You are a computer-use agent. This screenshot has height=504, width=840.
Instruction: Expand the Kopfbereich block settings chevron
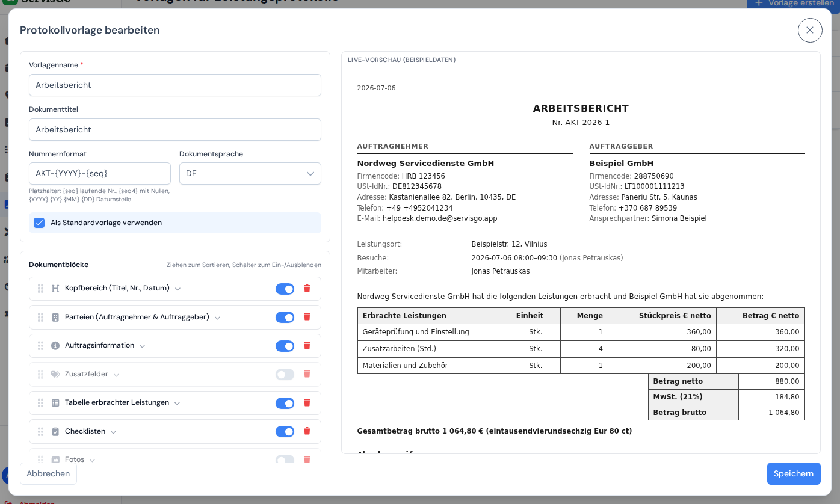pyautogui.click(x=178, y=289)
